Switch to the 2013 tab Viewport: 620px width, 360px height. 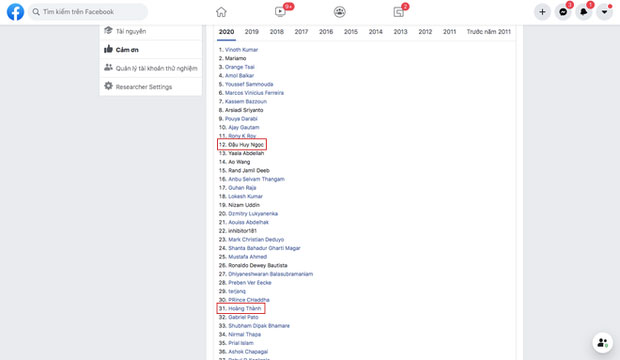coord(400,32)
